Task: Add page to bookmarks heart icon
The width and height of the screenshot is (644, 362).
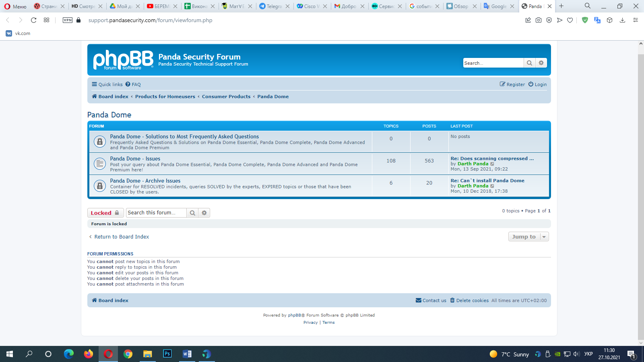Action: coord(570,20)
